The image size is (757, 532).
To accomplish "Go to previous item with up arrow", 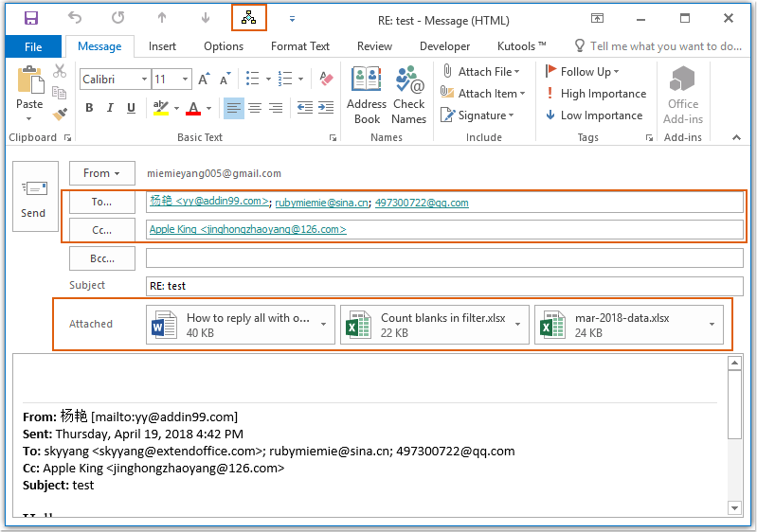I will 162,18.
